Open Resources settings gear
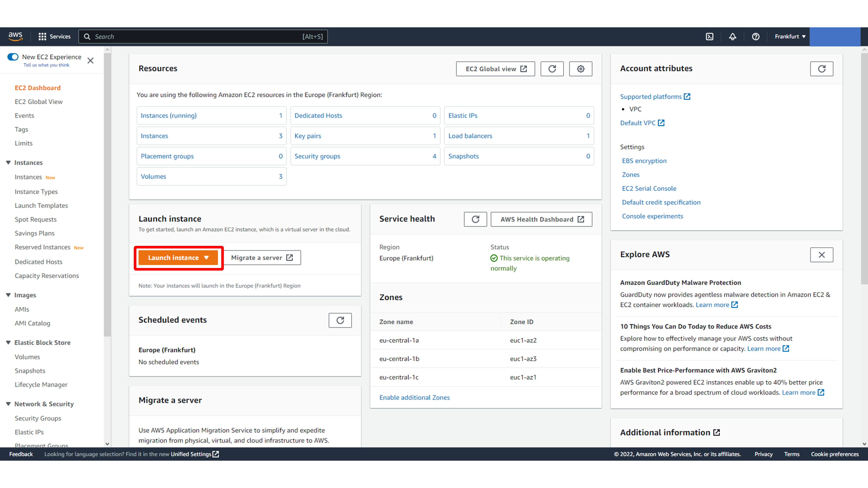 (x=580, y=69)
